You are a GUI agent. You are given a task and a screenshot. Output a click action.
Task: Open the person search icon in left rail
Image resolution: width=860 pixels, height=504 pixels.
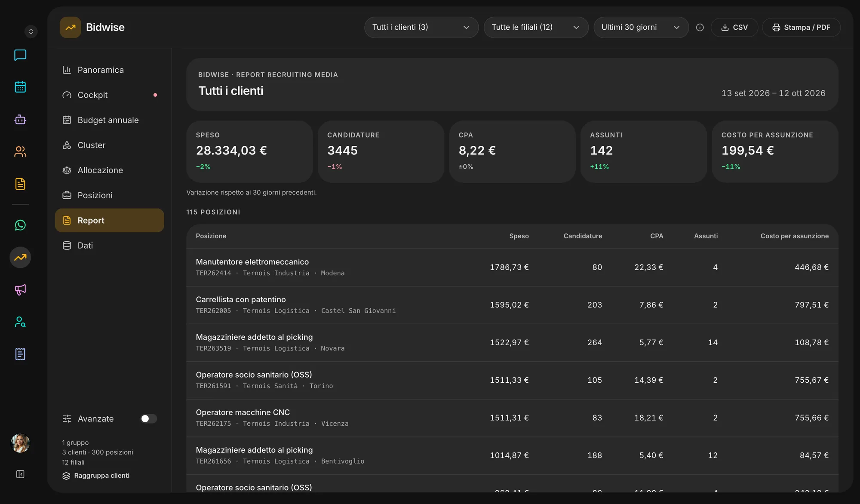coord(20,322)
